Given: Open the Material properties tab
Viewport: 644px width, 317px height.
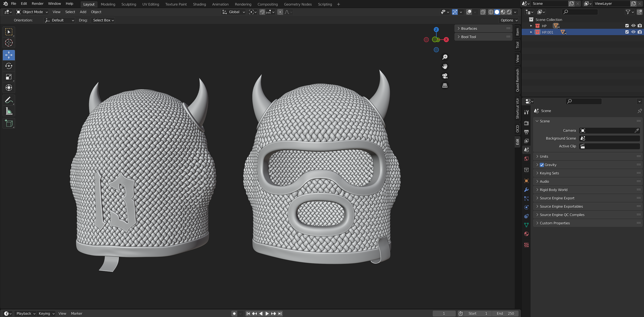Looking at the screenshot, I should pos(526,234).
